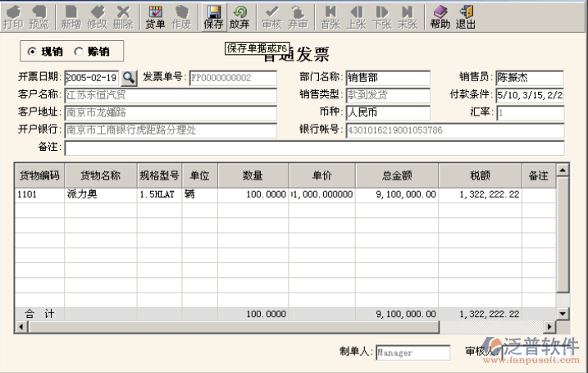Click the 销售员 field showing 陈振杰
The width and height of the screenshot is (588, 373).
tap(530, 78)
